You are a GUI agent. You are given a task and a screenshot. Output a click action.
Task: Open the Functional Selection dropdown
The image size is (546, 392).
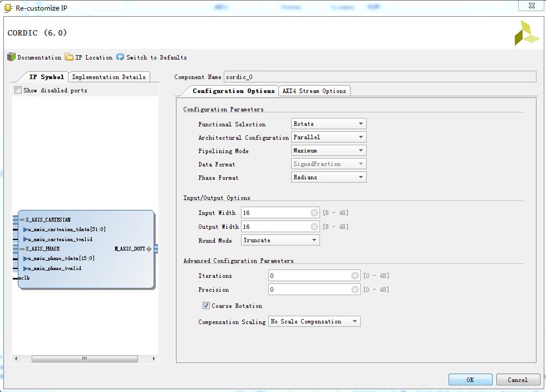click(x=329, y=124)
